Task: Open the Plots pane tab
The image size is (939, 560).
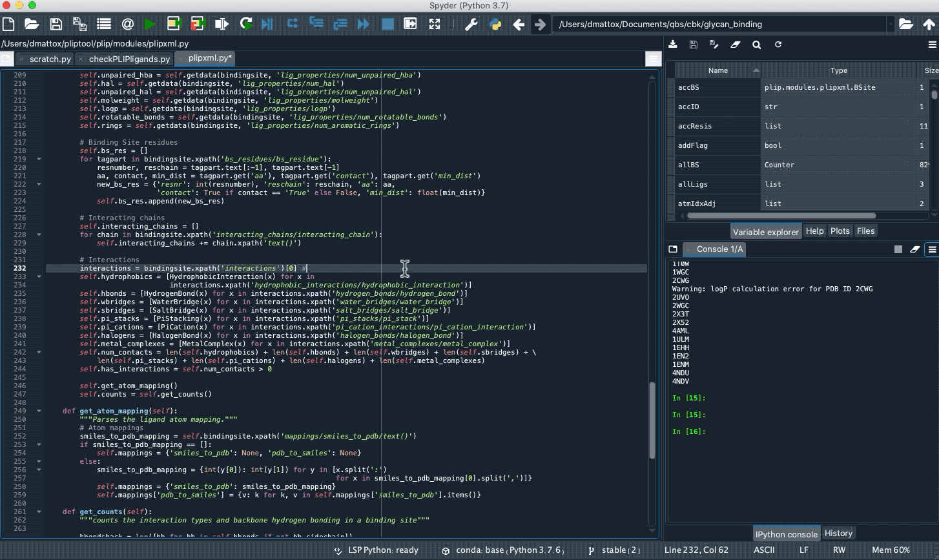Action: coord(840,231)
